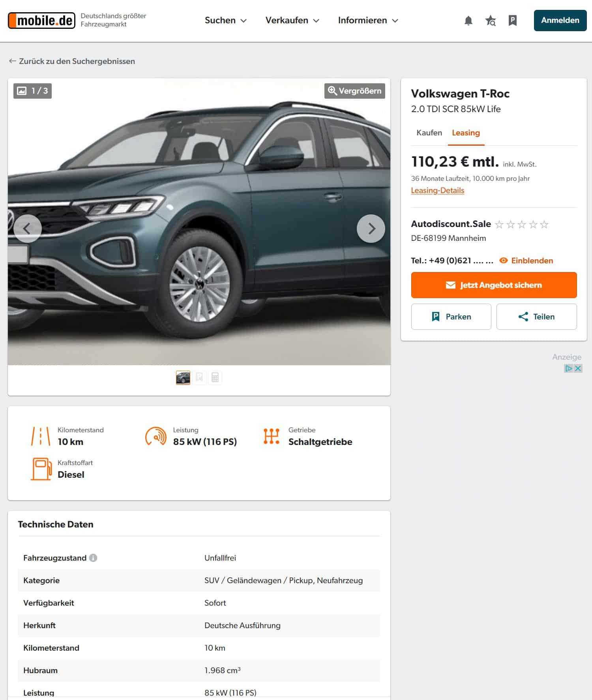The height and width of the screenshot is (700, 592).
Task: Close the ad with the X icon
Action: tap(578, 368)
